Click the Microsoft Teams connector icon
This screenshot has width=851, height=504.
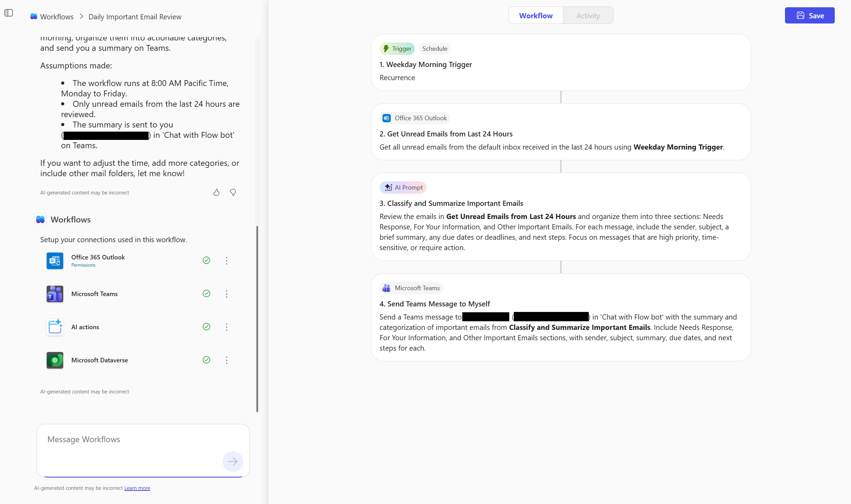pyautogui.click(x=55, y=294)
